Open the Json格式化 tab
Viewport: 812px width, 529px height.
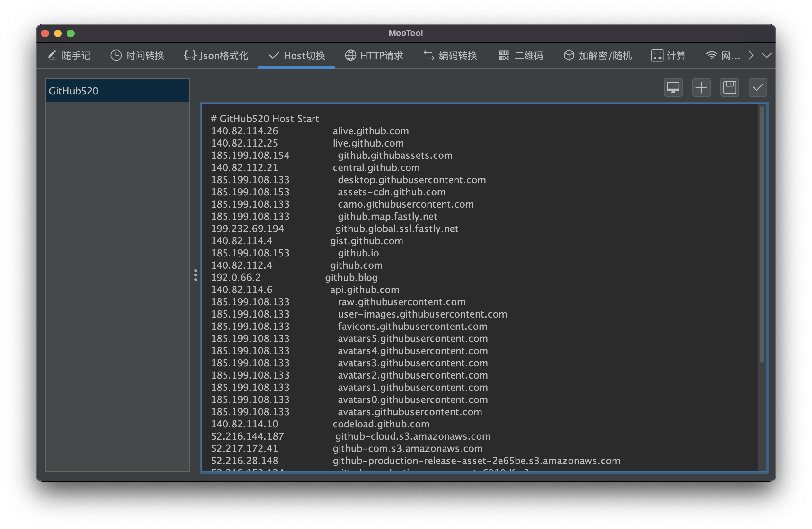click(x=216, y=56)
